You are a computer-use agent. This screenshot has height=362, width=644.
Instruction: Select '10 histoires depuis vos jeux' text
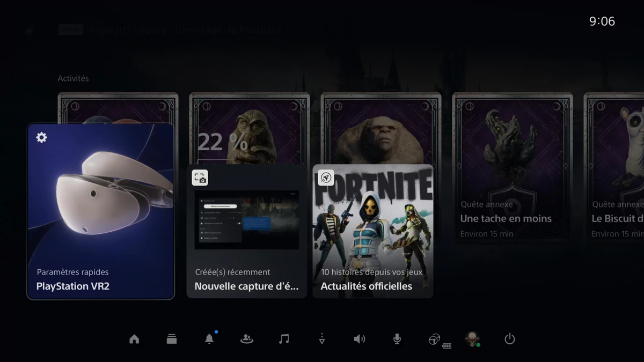pos(371,272)
